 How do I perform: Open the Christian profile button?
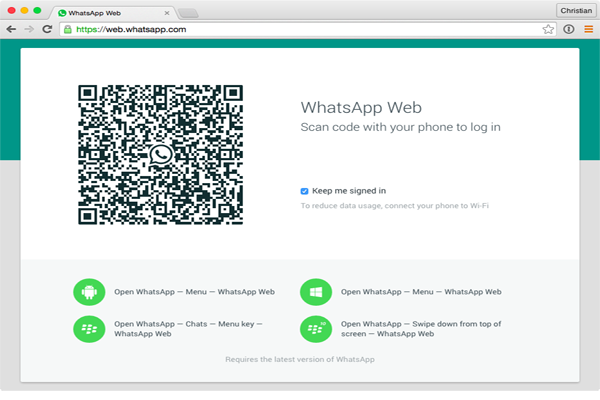576,11
